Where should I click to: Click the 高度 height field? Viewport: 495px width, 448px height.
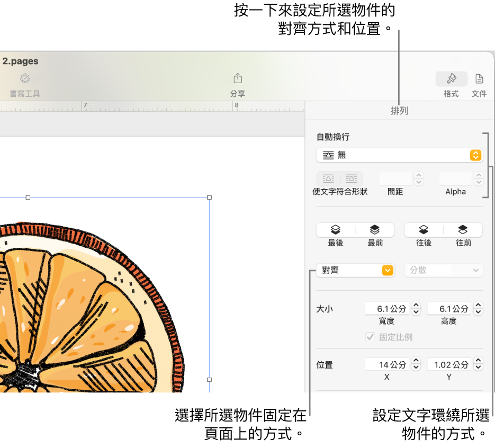click(x=449, y=309)
